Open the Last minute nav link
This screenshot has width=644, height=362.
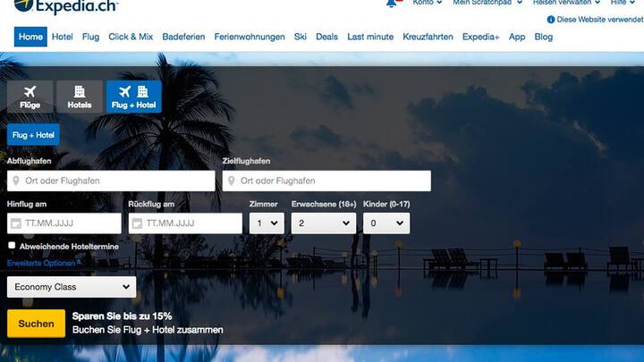[370, 37]
